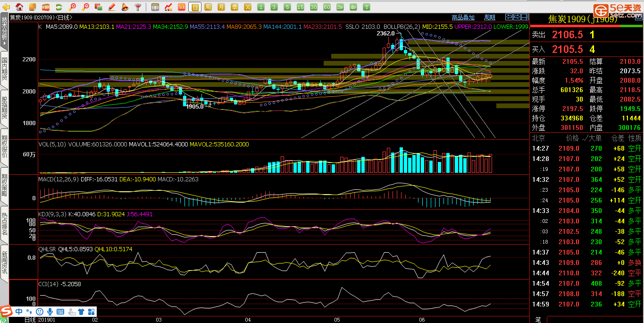Select quarterly 季 period button
This screenshot has width=644, height=323.
coord(234,7)
